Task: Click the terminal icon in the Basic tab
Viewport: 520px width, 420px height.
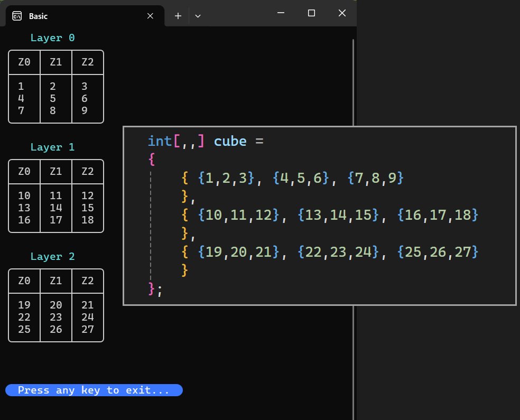Action: click(17, 16)
